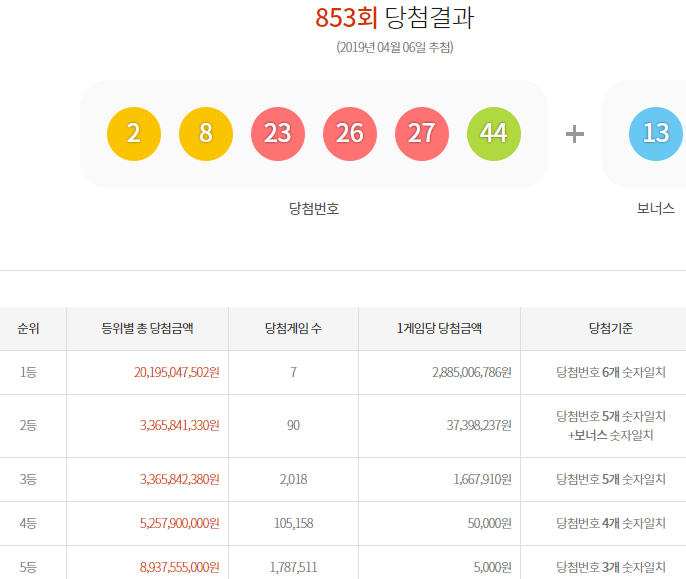
Task: Click the total amount 5,257,900,000원
Action: [x=179, y=523]
